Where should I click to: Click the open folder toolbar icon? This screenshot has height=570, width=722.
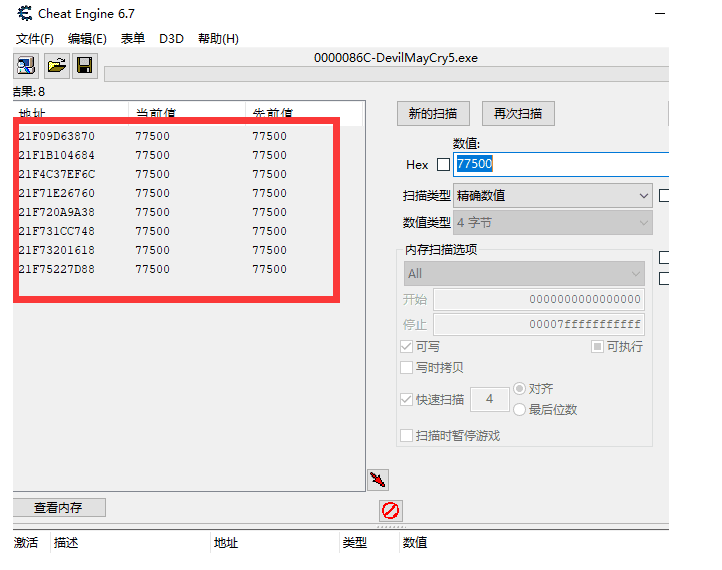pos(57,66)
